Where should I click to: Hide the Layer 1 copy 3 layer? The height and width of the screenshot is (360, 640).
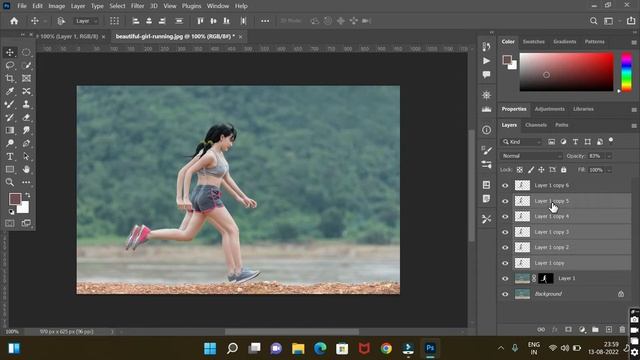coord(505,232)
